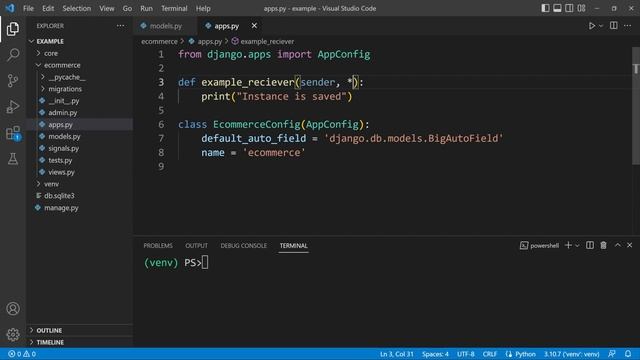Open the View menu
The width and height of the screenshot is (640, 360).
[x=107, y=8]
